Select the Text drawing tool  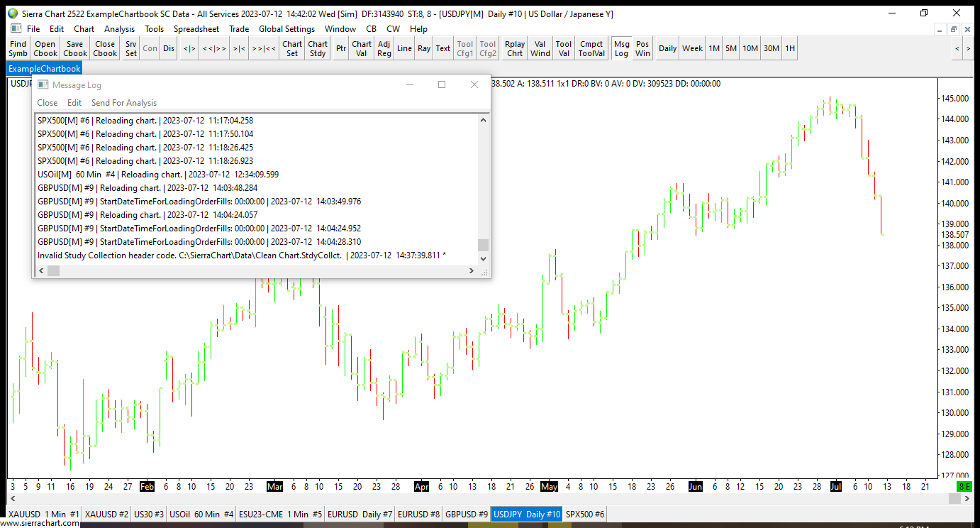click(x=443, y=48)
